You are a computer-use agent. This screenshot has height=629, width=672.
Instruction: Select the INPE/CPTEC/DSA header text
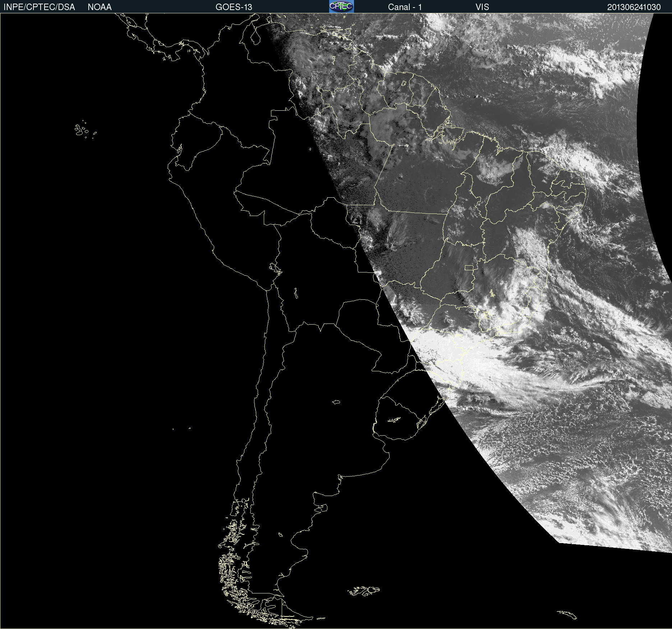tap(39, 7)
